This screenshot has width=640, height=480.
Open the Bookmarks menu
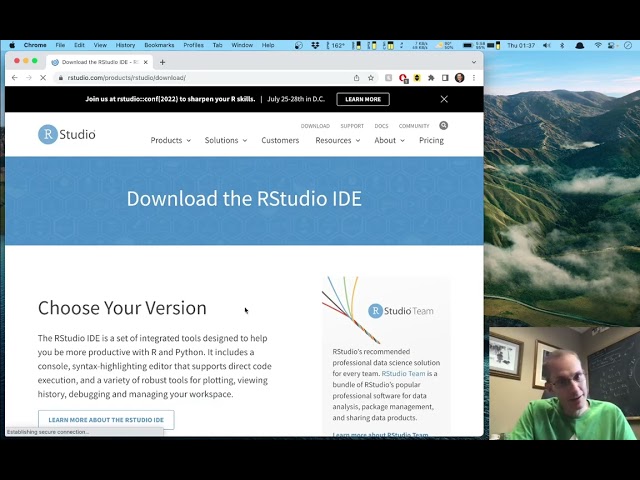point(159,45)
